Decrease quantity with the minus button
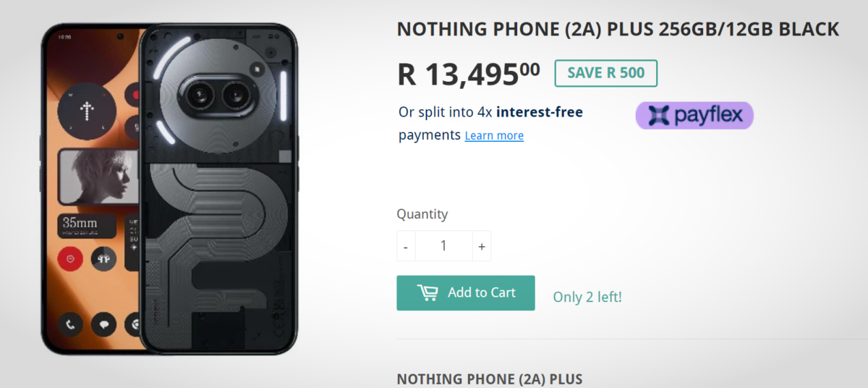This screenshot has width=868, height=388. point(406,246)
